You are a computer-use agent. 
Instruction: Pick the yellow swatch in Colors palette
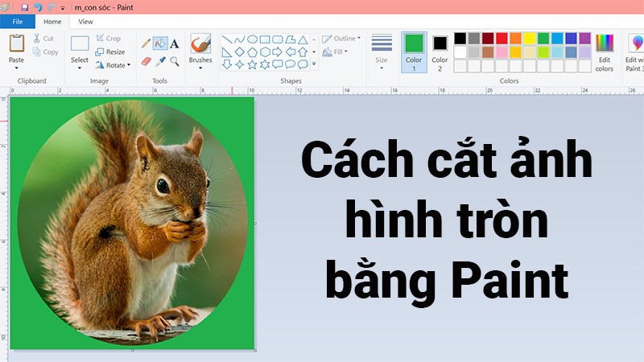tap(530, 39)
